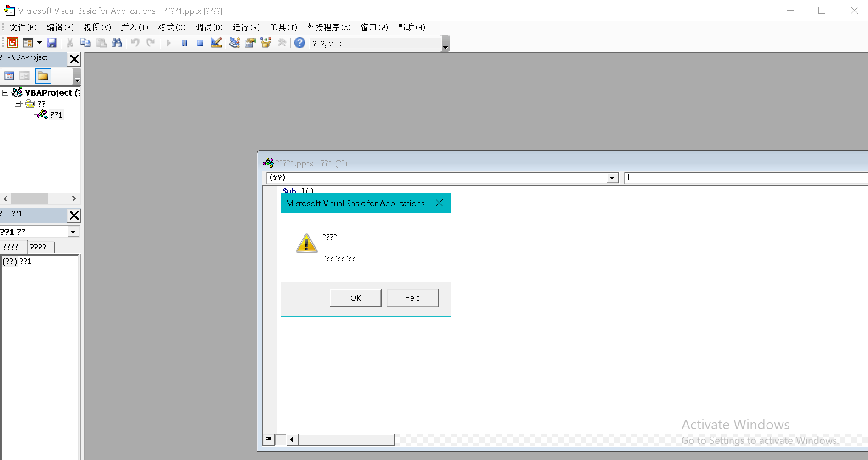Open the 文件(F) menu
868x460 pixels.
[x=23, y=28]
